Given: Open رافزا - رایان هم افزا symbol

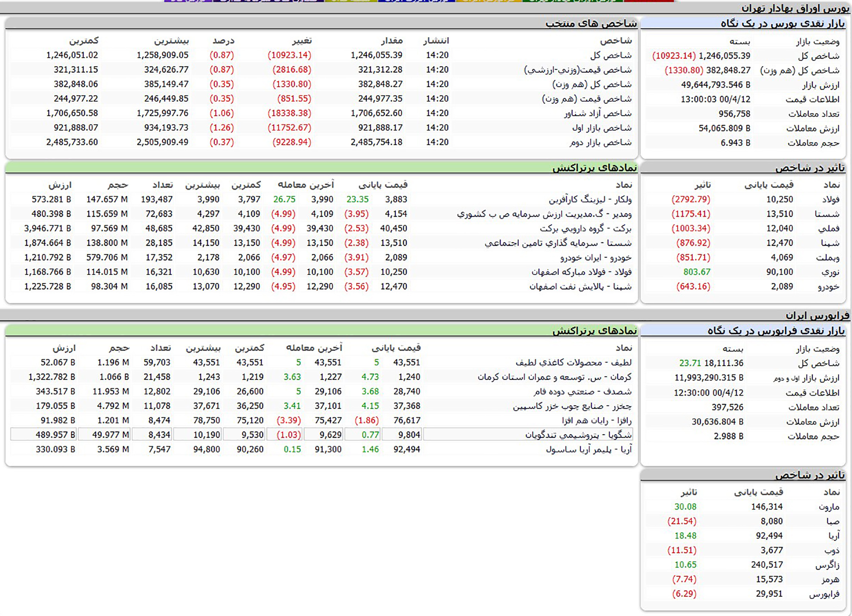Looking at the screenshot, I should click(597, 420).
